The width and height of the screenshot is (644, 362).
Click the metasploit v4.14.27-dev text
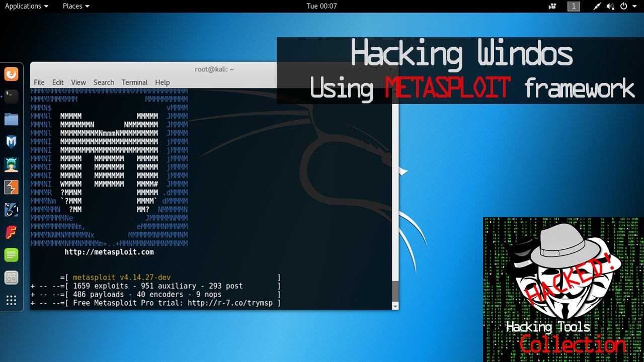[122, 277]
